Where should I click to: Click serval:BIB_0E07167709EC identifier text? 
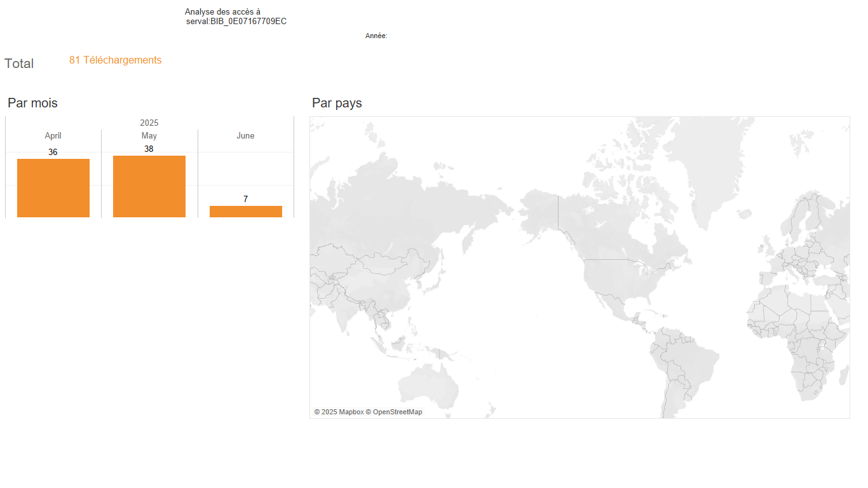(236, 22)
